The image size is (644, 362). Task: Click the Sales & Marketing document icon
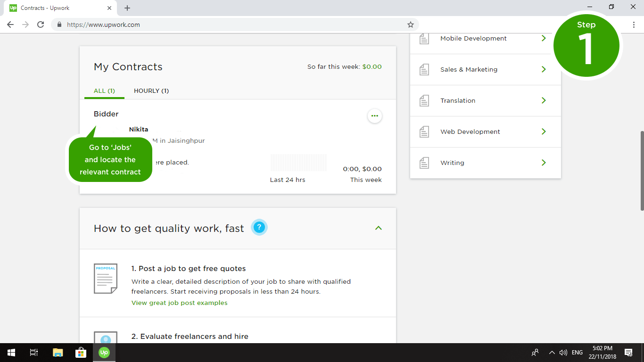[x=423, y=69]
